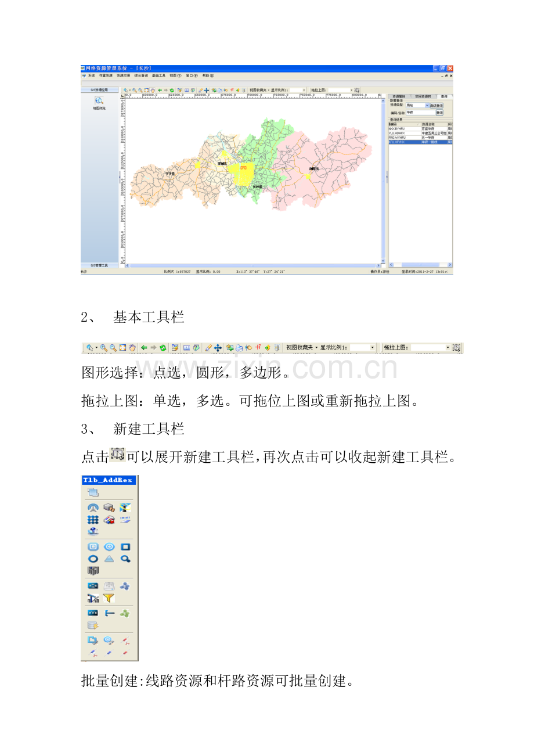Click the 高级查询 button

[436, 105]
